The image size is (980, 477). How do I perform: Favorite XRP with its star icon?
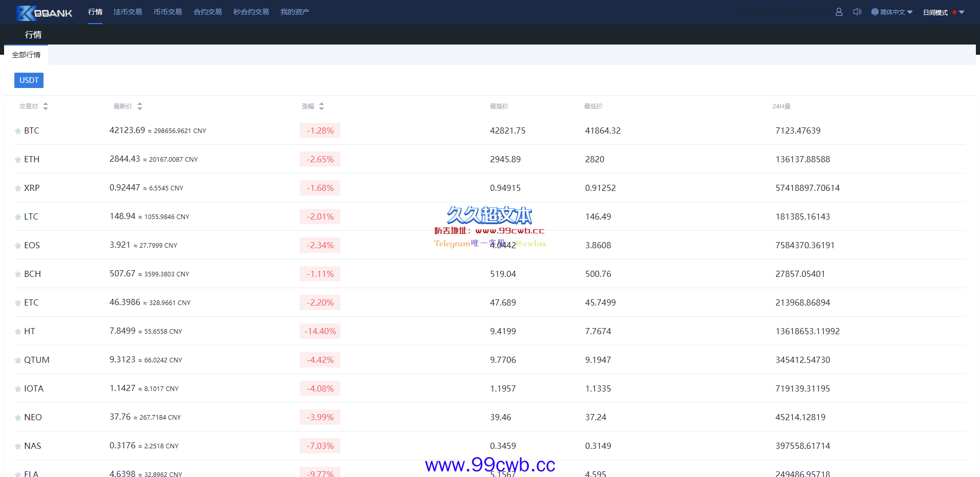pyautogui.click(x=18, y=188)
